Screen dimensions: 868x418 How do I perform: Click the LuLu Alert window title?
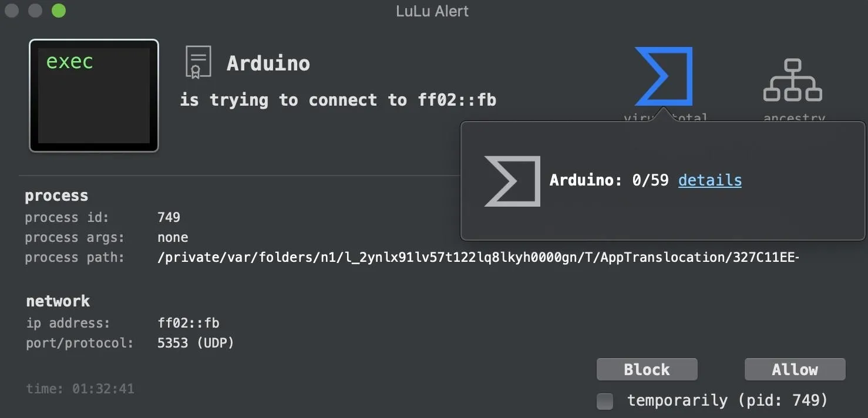coord(432,11)
